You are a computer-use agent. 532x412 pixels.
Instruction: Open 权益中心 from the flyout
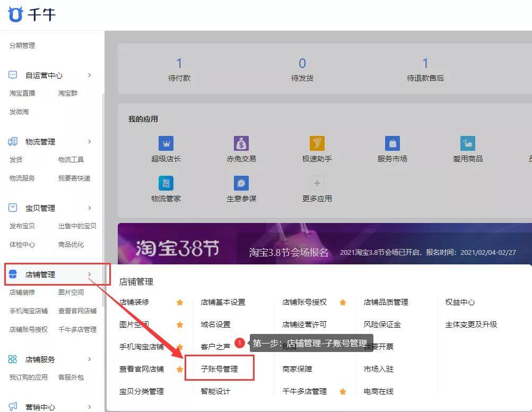[460, 302]
